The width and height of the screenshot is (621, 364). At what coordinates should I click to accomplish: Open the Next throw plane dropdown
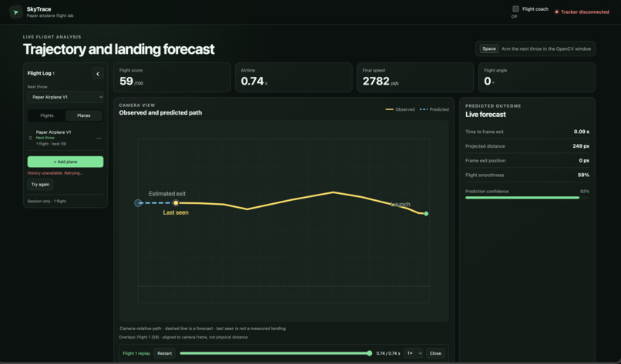(65, 97)
